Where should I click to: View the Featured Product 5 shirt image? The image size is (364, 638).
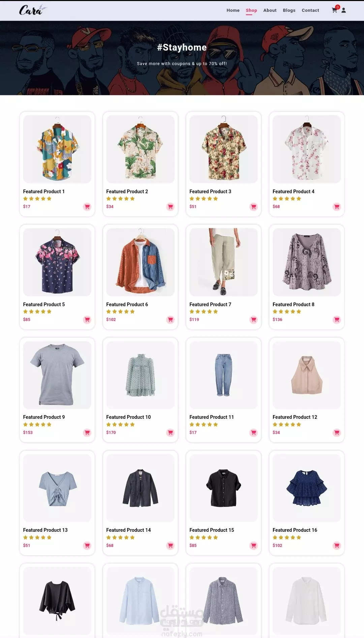coord(57,262)
